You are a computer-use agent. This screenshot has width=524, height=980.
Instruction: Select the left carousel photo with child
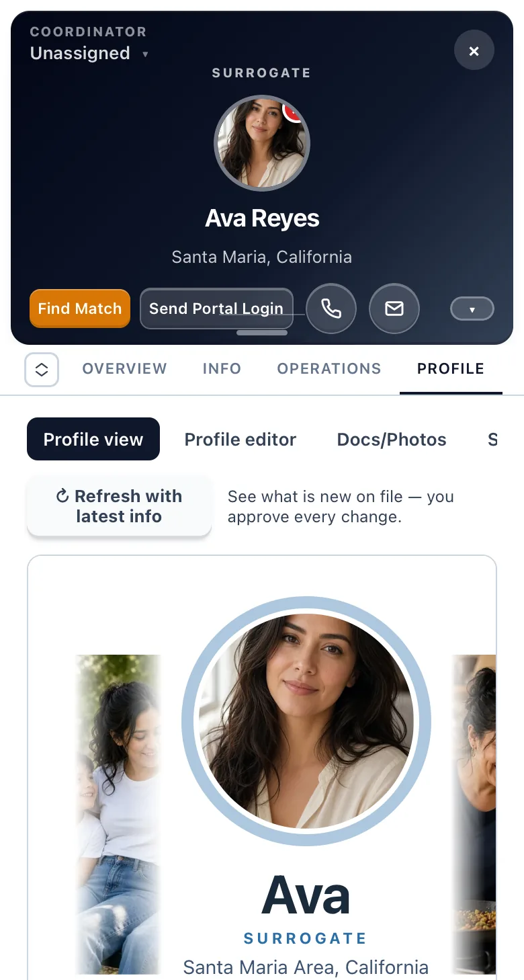(x=118, y=814)
